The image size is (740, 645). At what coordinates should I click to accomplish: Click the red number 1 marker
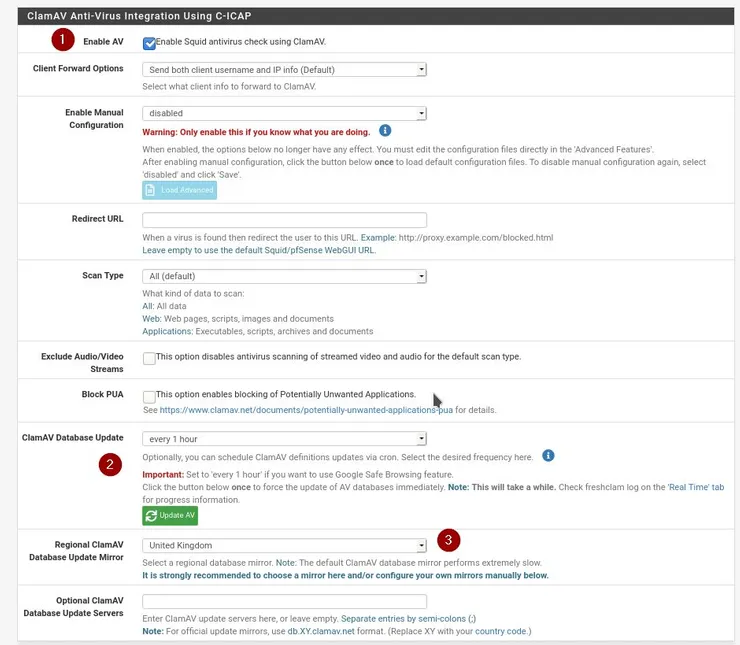[64, 40]
